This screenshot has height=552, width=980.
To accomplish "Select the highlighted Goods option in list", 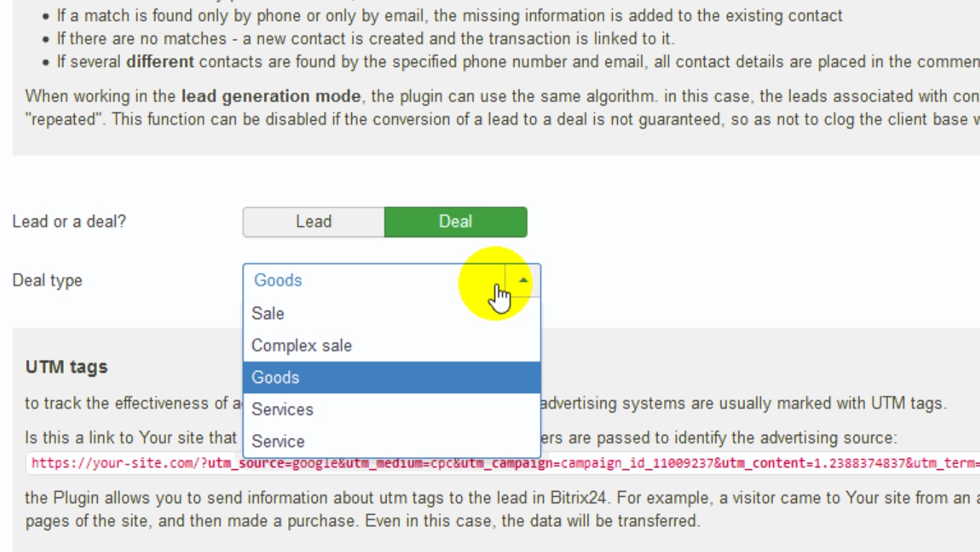I will (276, 377).
